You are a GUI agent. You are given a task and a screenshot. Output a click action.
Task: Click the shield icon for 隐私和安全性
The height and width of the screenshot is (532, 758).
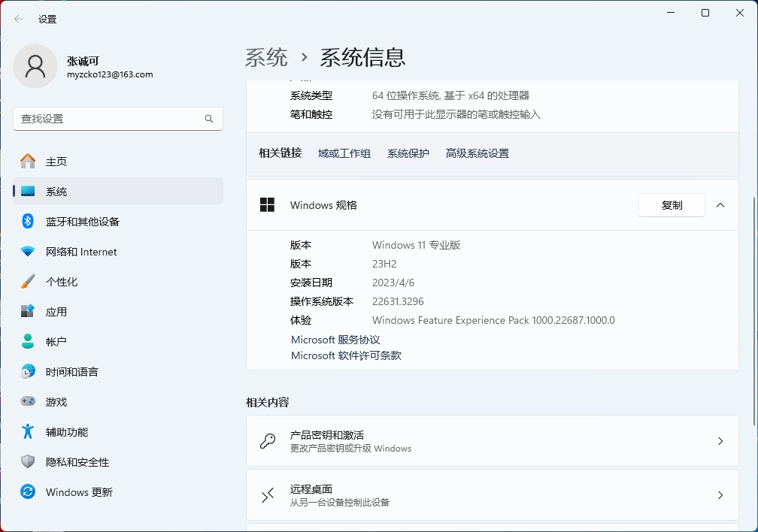click(28, 461)
